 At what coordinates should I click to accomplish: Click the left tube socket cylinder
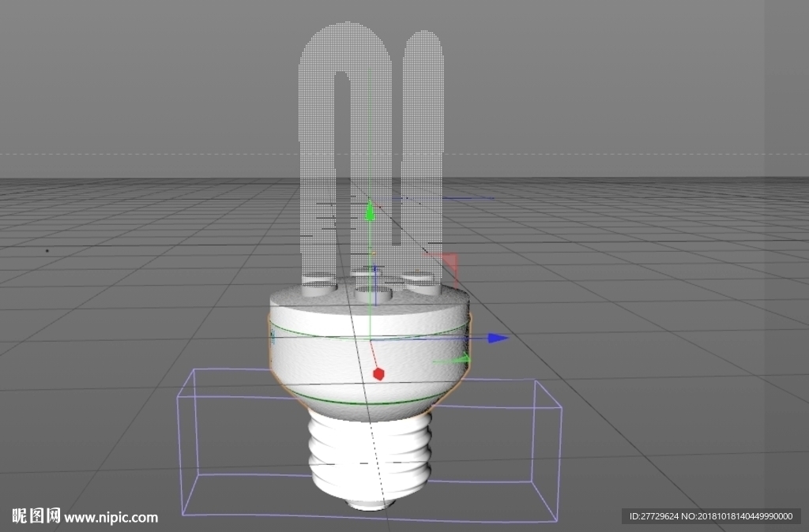319,285
